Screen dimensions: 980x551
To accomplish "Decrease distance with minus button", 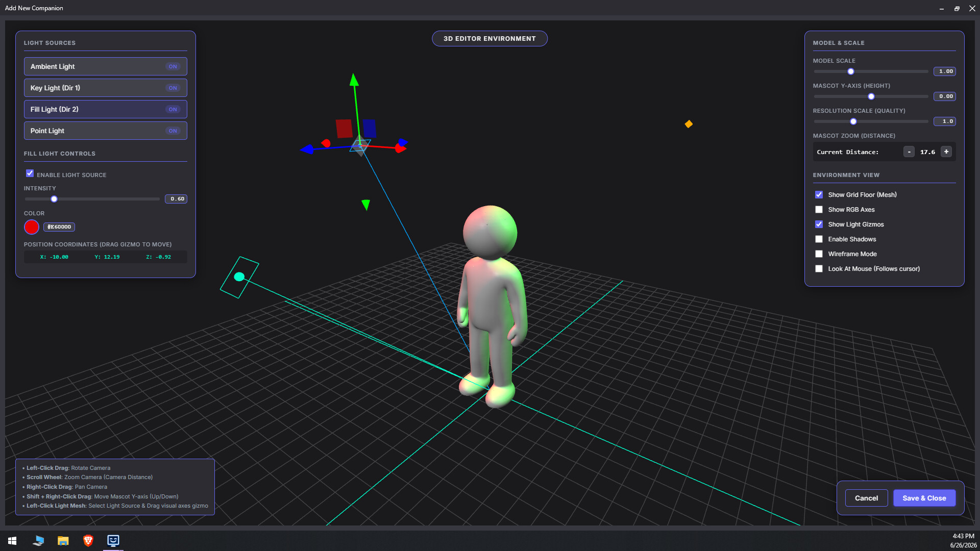I will (909, 152).
